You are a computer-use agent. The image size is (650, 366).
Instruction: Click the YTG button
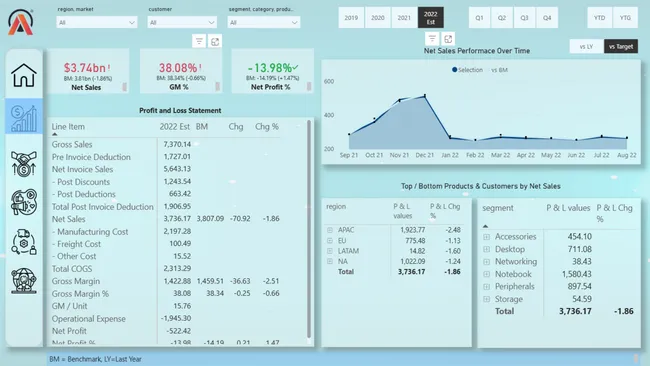[625, 17]
